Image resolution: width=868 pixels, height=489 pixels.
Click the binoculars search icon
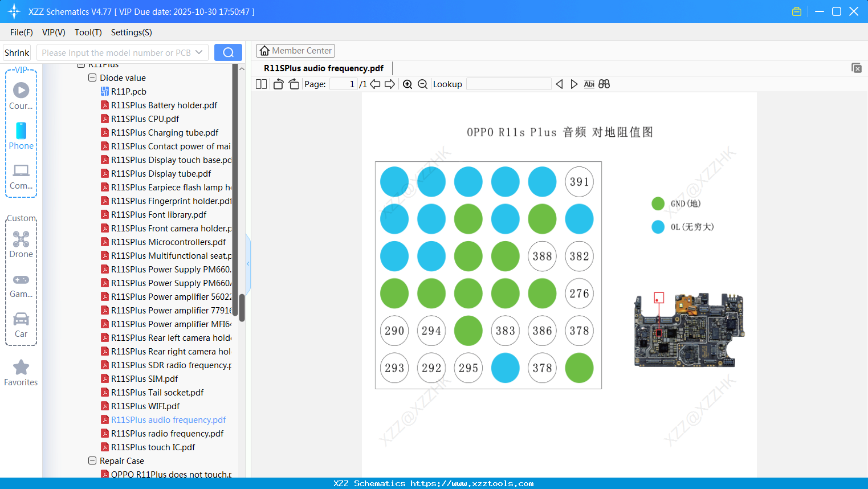pos(604,84)
